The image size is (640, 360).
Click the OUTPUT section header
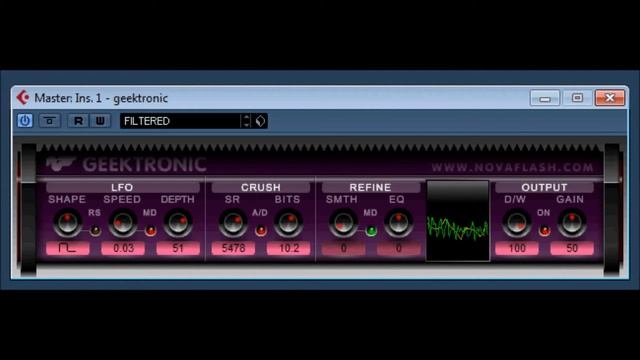[544, 187]
